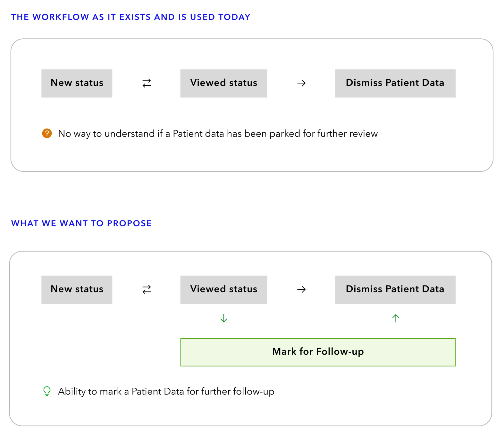Screen dimensions: 504x446
Task: Click the green lightbulb icon
Action: point(47,391)
